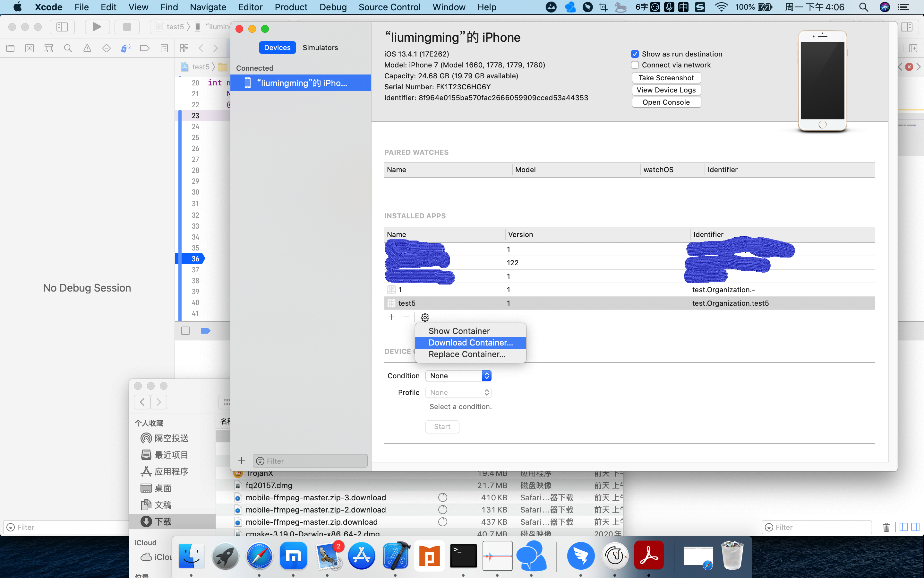Select fq20157.dmg file in Finder
Image resolution: width=924 pixels, height=578 pixels.
pos(419,486)
